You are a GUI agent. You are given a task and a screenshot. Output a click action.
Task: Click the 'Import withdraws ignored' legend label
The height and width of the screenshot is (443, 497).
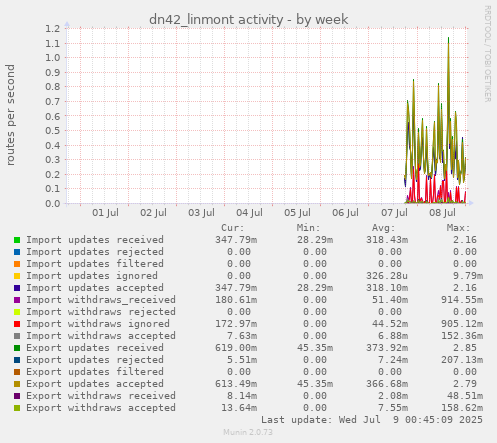coord(98,324)
